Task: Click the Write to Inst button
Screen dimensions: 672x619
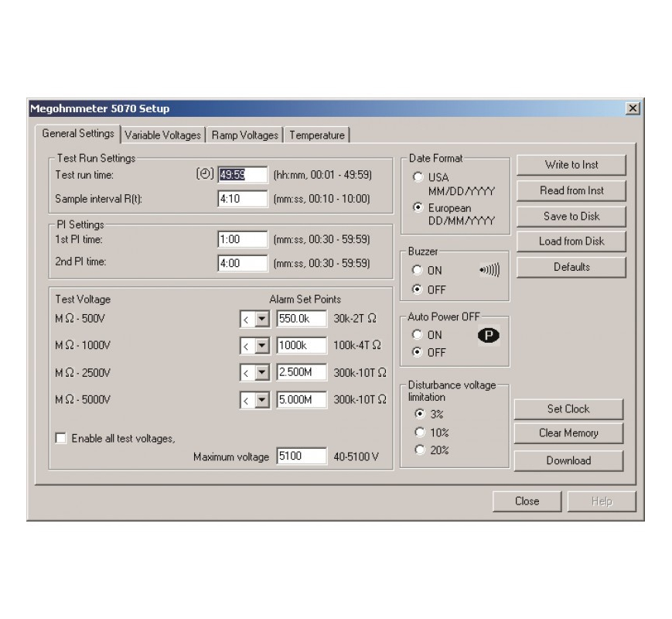Action: click(x=571, y=165)
